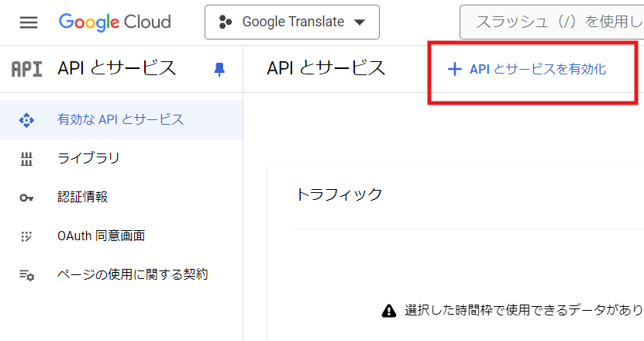Open ライブラリ in the sidebar
The image size is (644, 341).
coord(88,159)
